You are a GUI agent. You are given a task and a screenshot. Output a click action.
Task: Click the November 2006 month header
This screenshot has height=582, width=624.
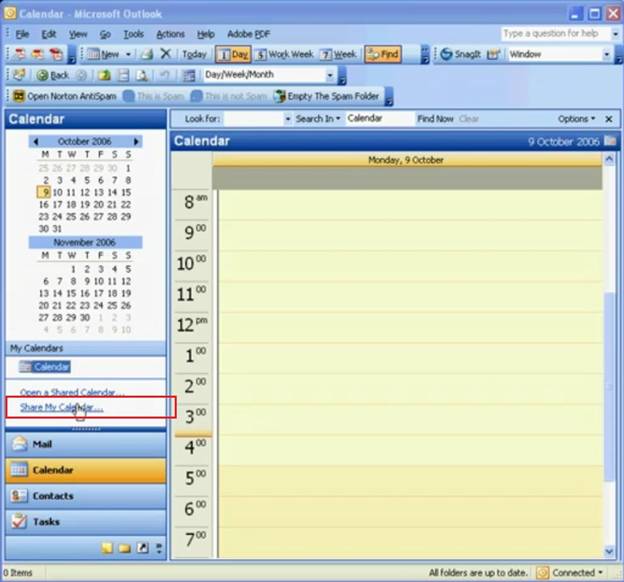point(85,242)
